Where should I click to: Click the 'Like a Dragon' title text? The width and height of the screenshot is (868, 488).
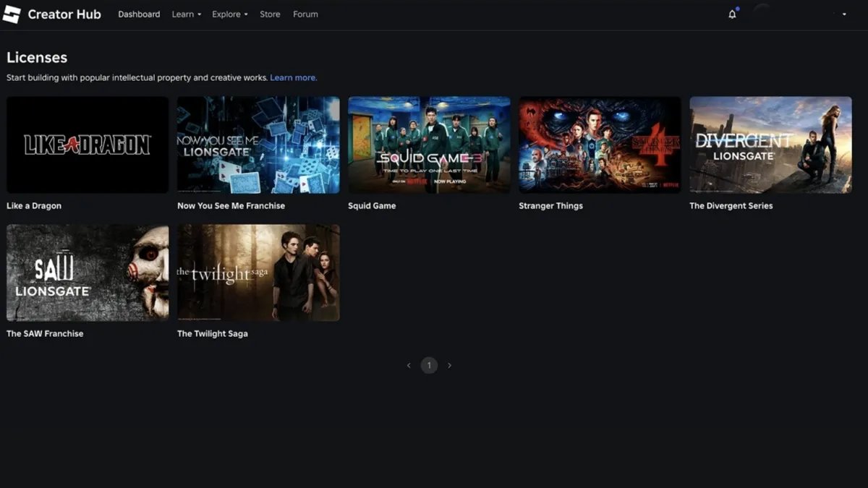34,206
